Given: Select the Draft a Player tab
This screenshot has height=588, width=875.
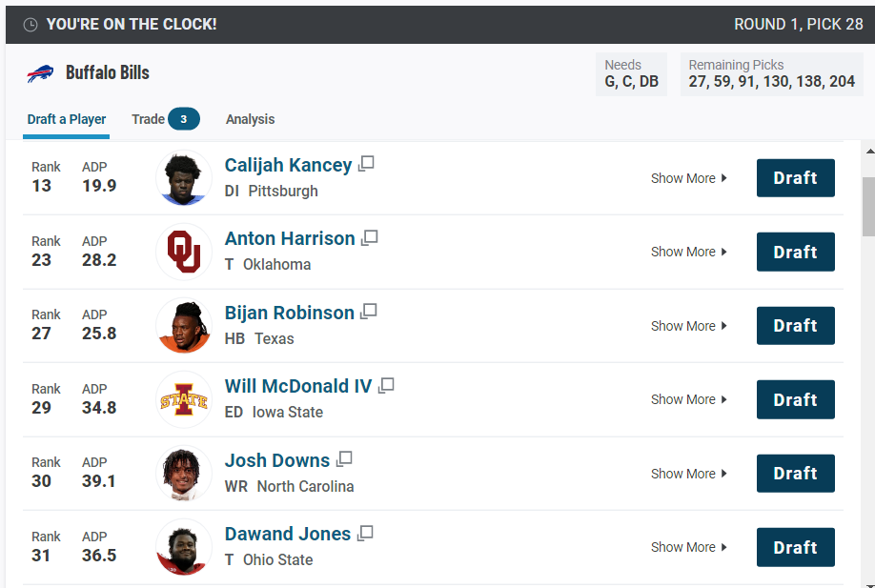Looking at the screenshot, I should click(67, 119).
